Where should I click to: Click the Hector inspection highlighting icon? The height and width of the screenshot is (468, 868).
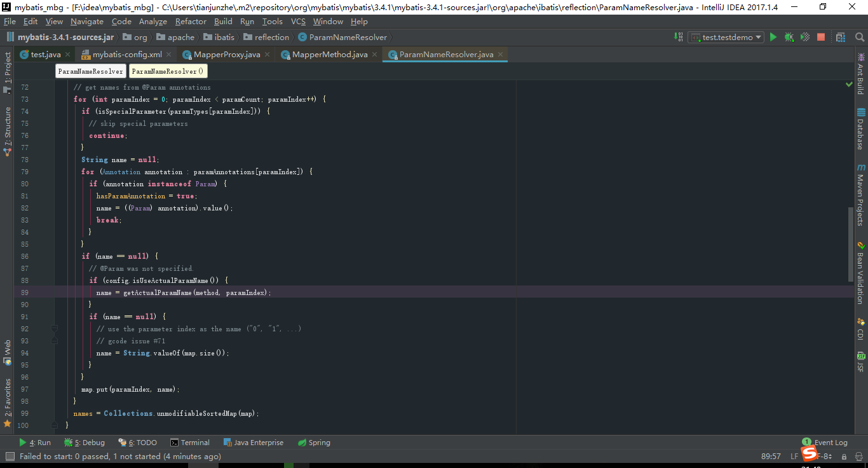tap(859, 456)
